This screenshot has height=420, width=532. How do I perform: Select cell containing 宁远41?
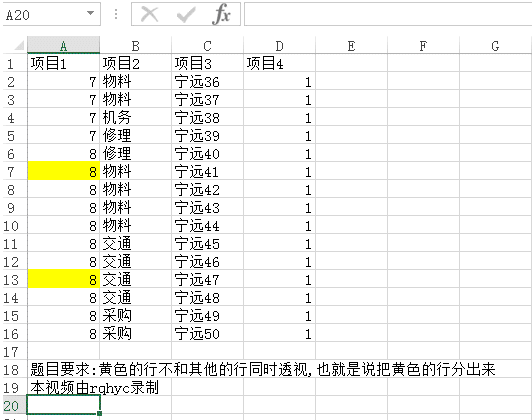(x=207, y=172)
